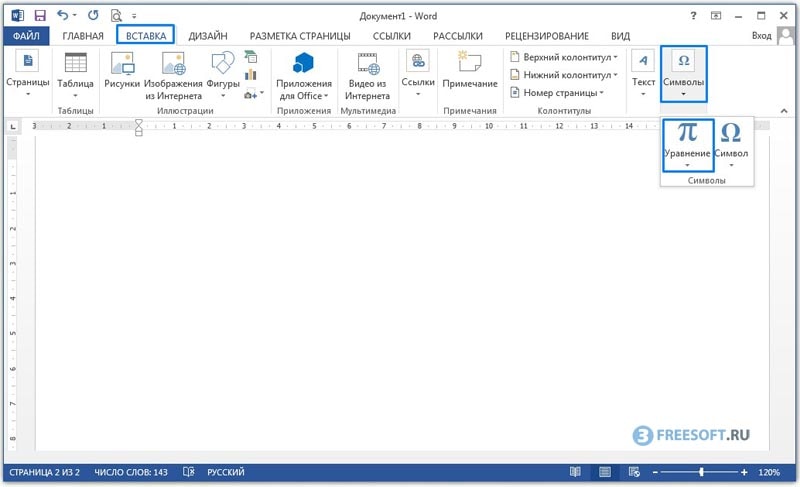Select the ВСТАВКА ribbon tab
Image resolution: width=800 pixels, height=487 pixels.
(146, 36)
